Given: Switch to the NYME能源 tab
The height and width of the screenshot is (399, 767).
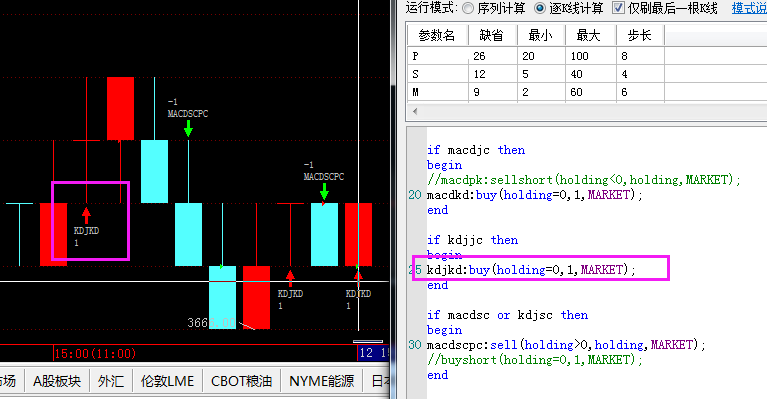Looking at the screenshot, I should [x=321, y=381].
